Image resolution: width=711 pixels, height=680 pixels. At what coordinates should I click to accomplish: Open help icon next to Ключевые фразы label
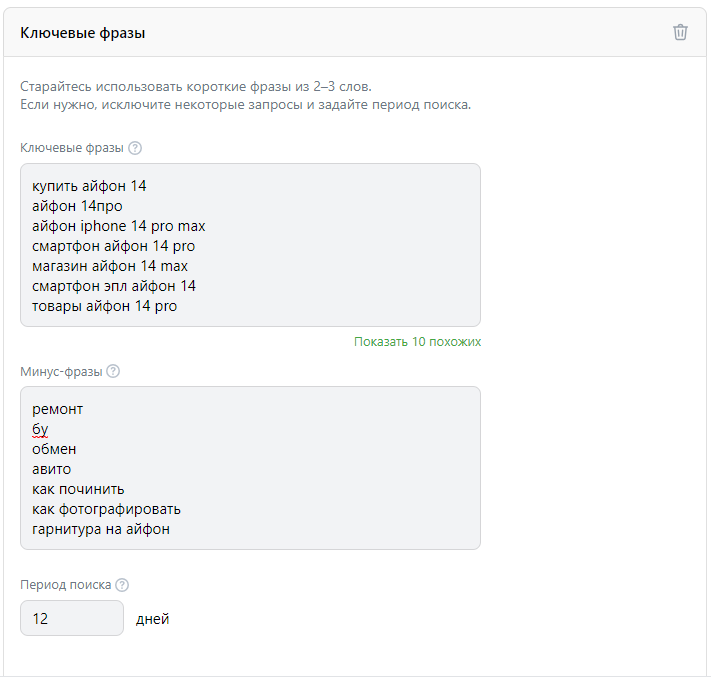coord(135,148)
